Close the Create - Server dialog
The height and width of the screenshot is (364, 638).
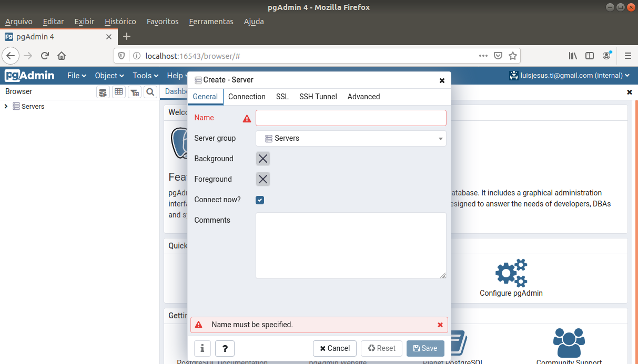(x=442, y=80)
